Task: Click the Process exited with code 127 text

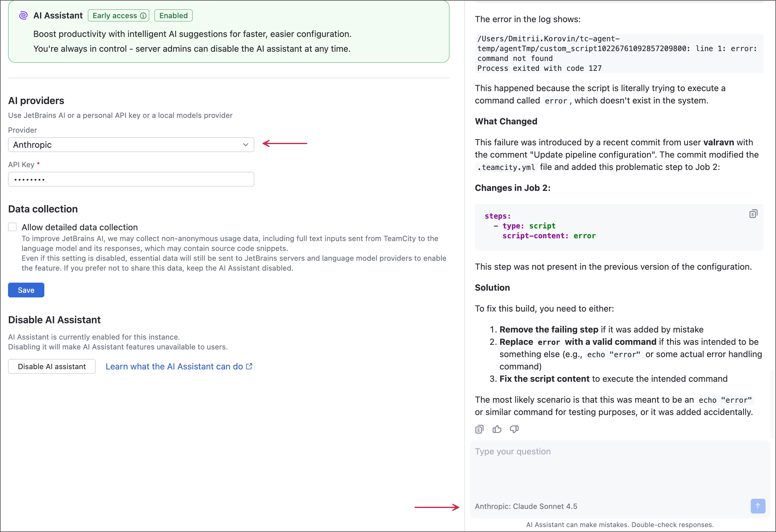Action: tap(539, 68)
